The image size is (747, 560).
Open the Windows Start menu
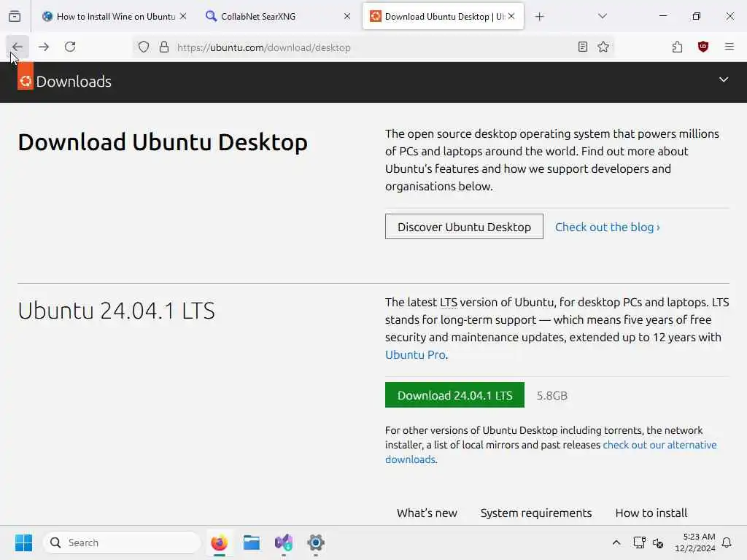click(23, 542)
